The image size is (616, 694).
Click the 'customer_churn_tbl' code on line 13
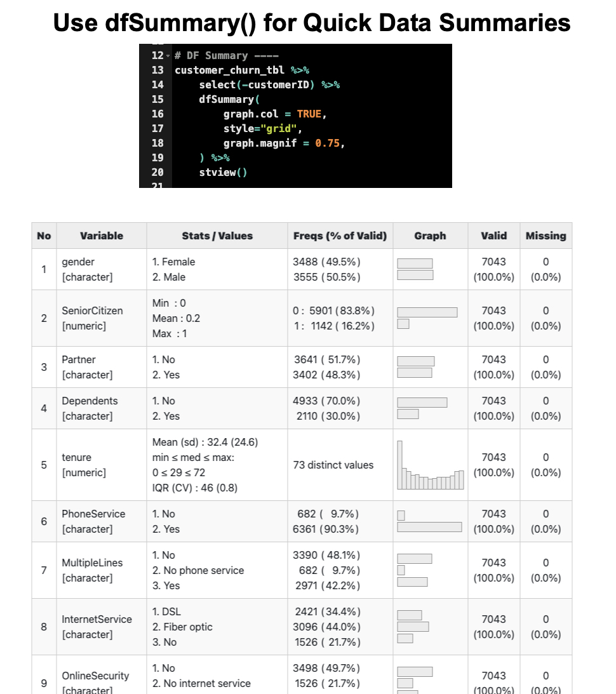[x=229, y=70]
